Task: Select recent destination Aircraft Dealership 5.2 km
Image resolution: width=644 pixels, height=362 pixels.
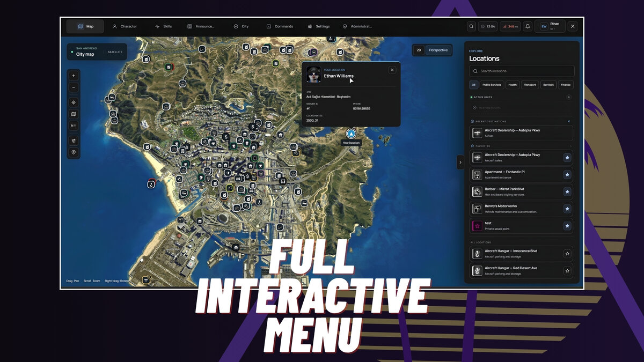Action: click(x=521, y=133)
